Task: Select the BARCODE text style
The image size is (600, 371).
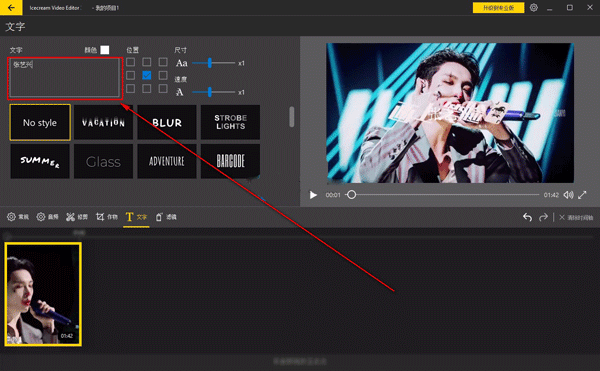Action: click(x=230, y=161)
